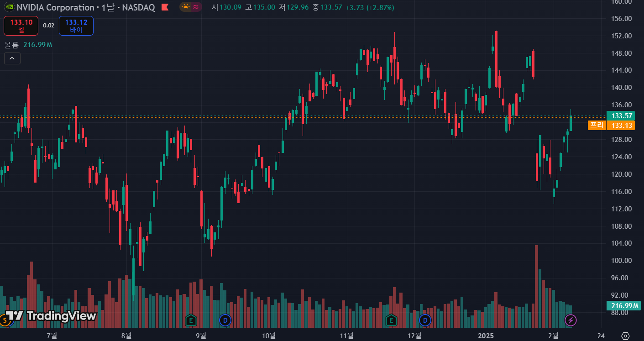Click the open price 130.09 in header
Image resolution: width=644 pixels, height=341 pixels.
pos(230,7)
